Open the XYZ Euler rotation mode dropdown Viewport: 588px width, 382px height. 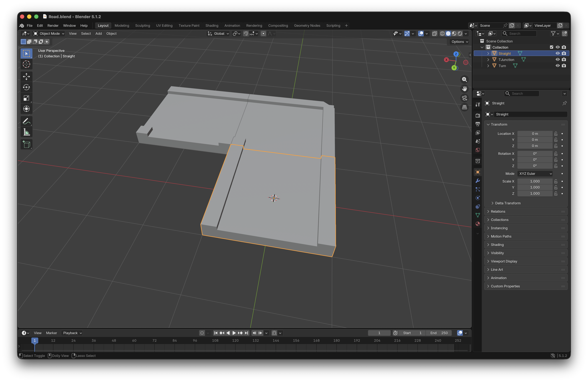pos(535,174)
